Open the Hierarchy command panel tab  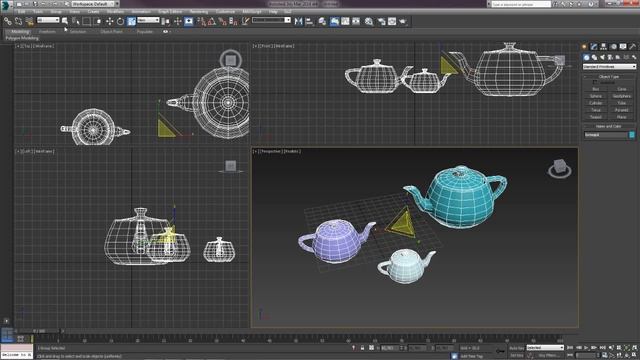pyautogui.click(x=603, y=47)
